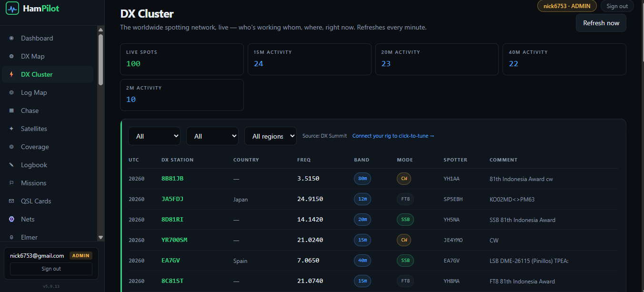Click the 20m band badge
644x292 pixels.
click(362, 220)
